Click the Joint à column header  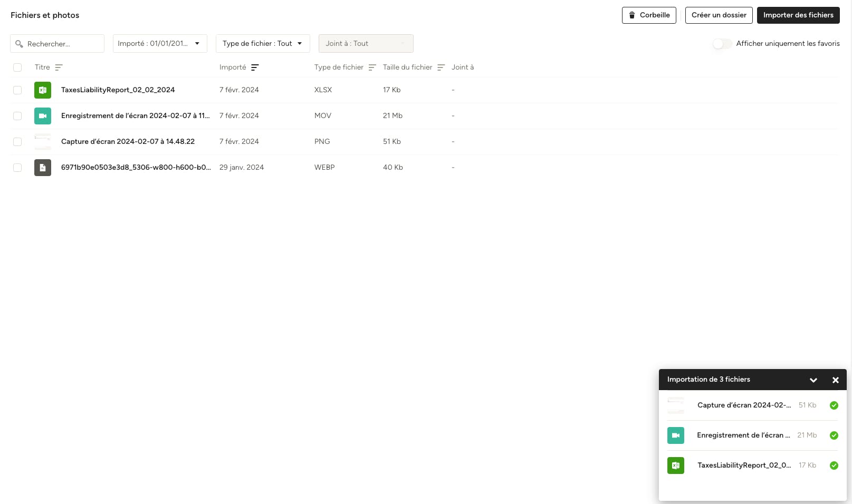pyautogui.click(x=463, y=67)
